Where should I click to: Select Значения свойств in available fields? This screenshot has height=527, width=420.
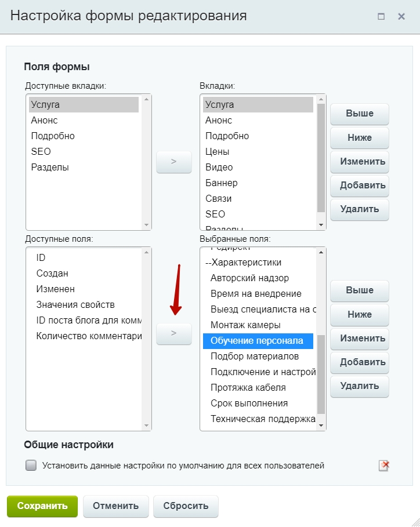pos(75,304)
